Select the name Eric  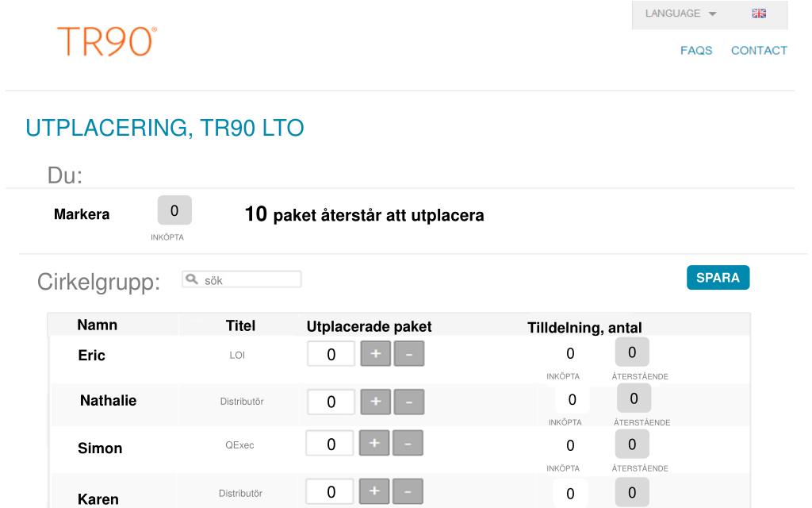pyautogui.click(x=92, y=355)
